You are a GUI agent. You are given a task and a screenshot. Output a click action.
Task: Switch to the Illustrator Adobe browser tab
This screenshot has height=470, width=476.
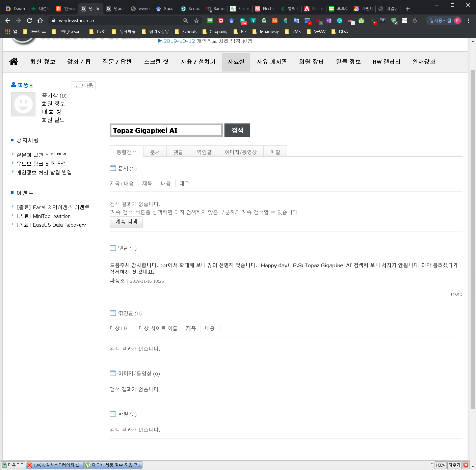click(314, 9)
